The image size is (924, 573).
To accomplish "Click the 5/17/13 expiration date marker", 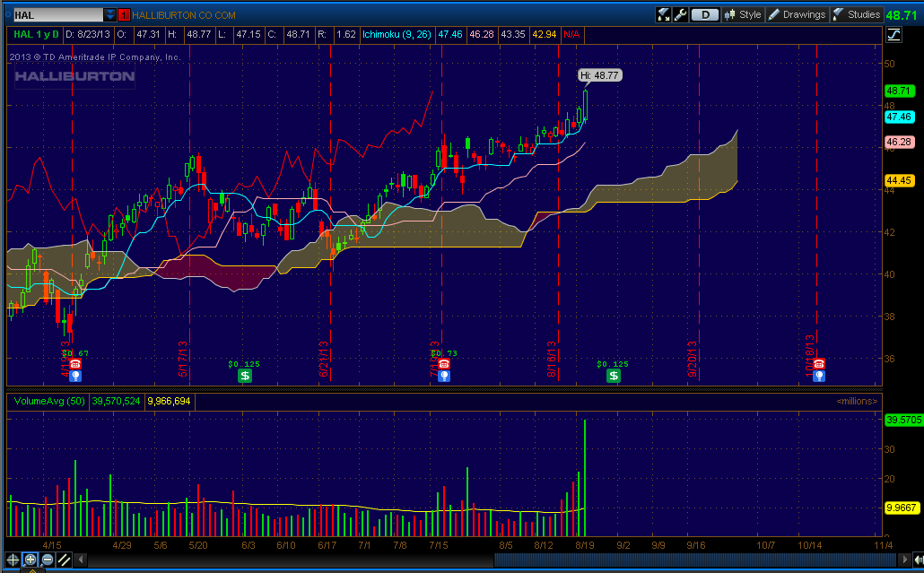I will point(183,360).
